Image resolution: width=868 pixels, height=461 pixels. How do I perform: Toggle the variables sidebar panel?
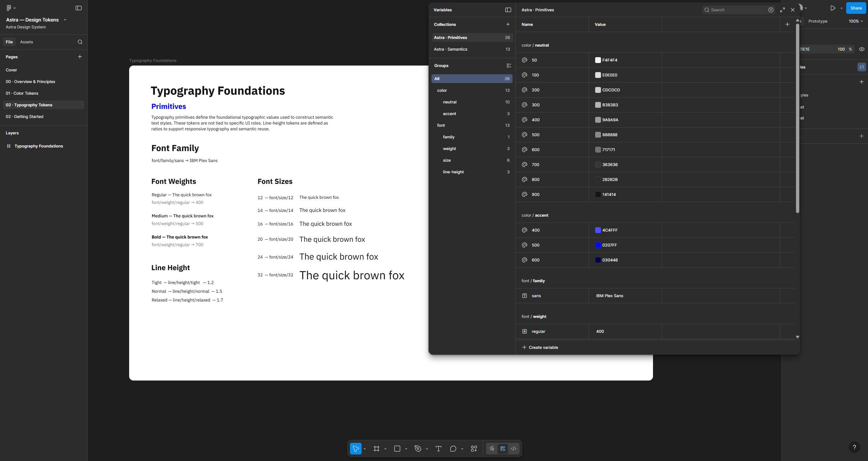click(x=508, y=10)
